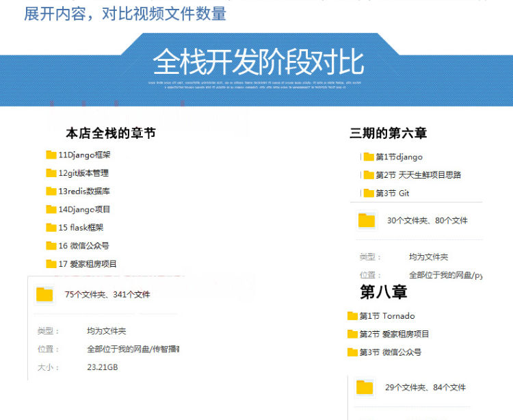513x420 pixels.
Task: Click the folder icon beside 12git版本管理
Action: pyautogui.click(x=51, y=173)
